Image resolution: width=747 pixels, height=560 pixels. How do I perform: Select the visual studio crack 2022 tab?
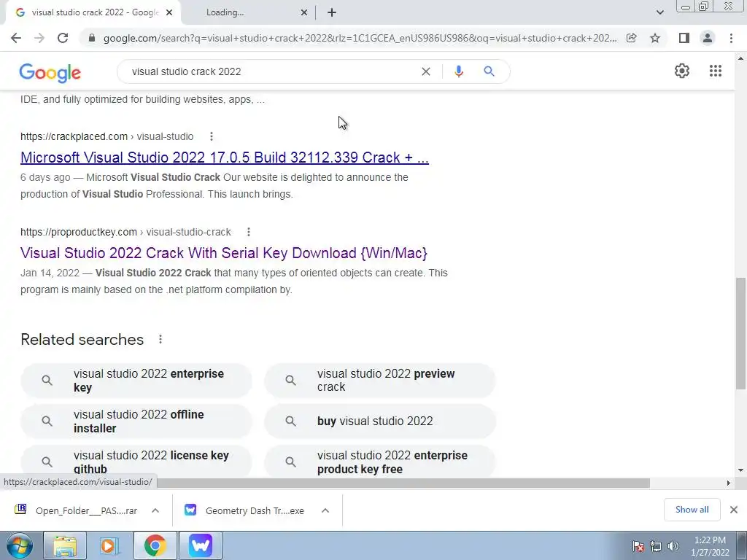coord(93,13)
